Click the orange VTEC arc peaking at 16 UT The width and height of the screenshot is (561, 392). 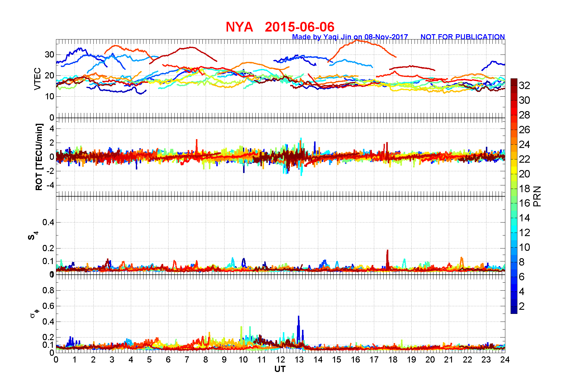pos(357,41)
